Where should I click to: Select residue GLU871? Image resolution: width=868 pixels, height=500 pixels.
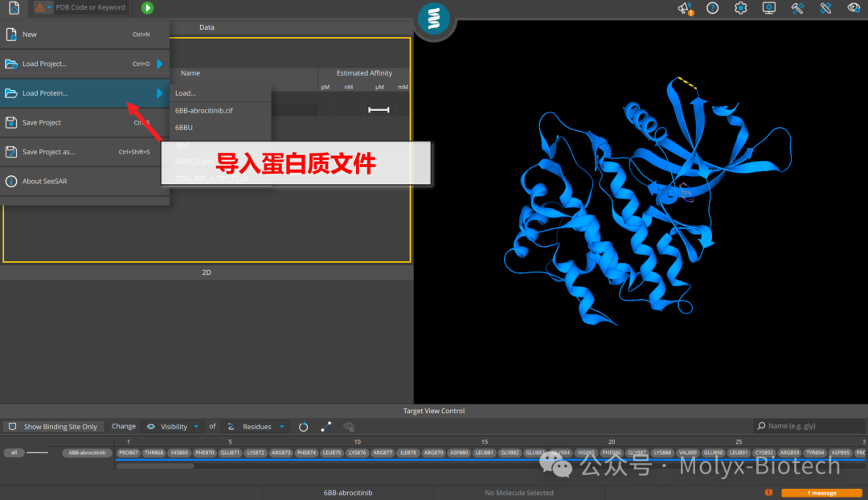[230, 453]
